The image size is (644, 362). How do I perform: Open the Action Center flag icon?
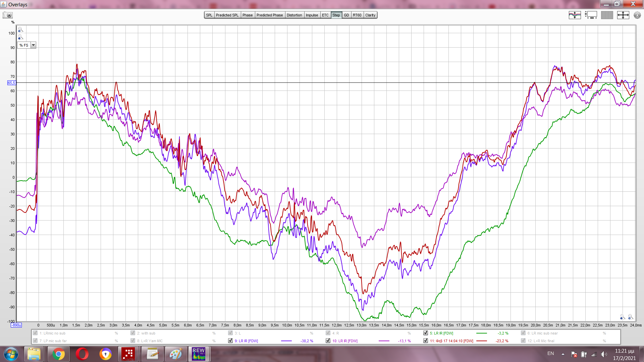pos(574,354)
